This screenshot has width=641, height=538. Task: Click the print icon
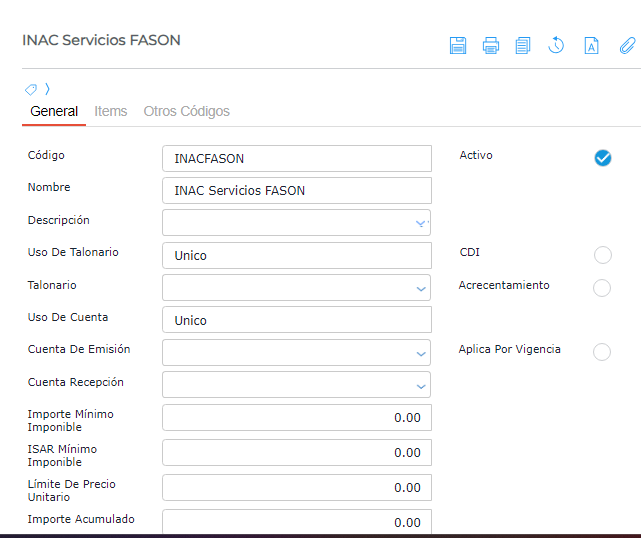pos(491,45)
